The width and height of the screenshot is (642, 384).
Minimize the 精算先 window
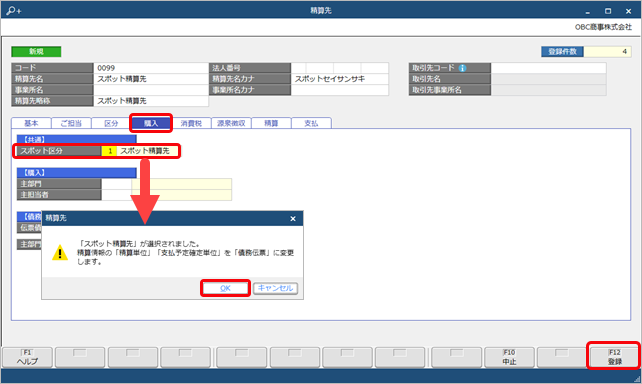click(588, 11)
